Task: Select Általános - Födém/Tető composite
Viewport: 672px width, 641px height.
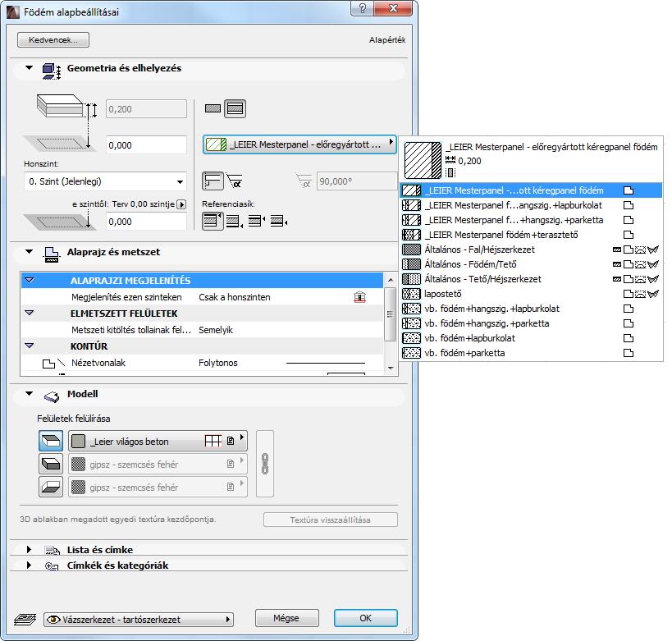Action: coord(531,264)
